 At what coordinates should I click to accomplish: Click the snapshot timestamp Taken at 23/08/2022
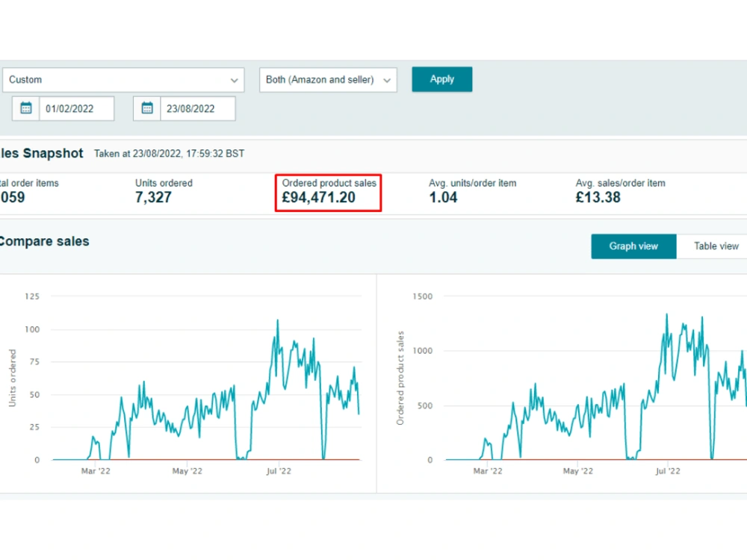(x=169, y=154)
